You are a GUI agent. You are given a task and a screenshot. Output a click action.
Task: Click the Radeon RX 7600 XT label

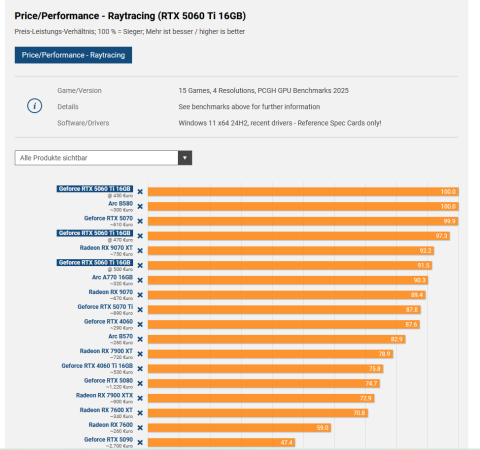pyautogui.click(x=106, y=410)
